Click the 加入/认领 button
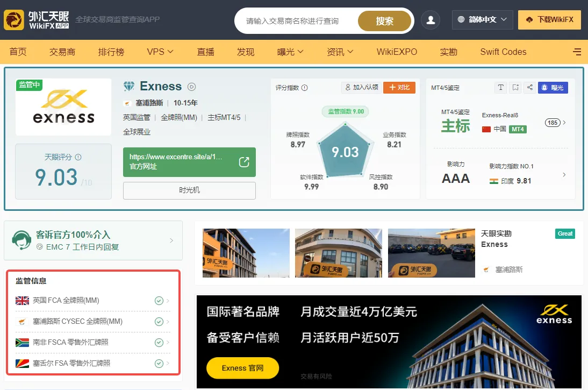 click(x=362, y=88)
